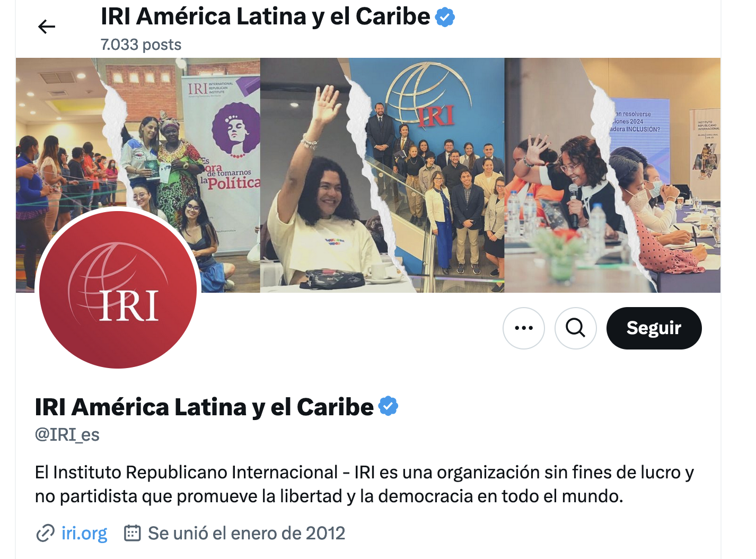
Task: Click the verified badge beside profile name
Action: click(x=389, y=406)
